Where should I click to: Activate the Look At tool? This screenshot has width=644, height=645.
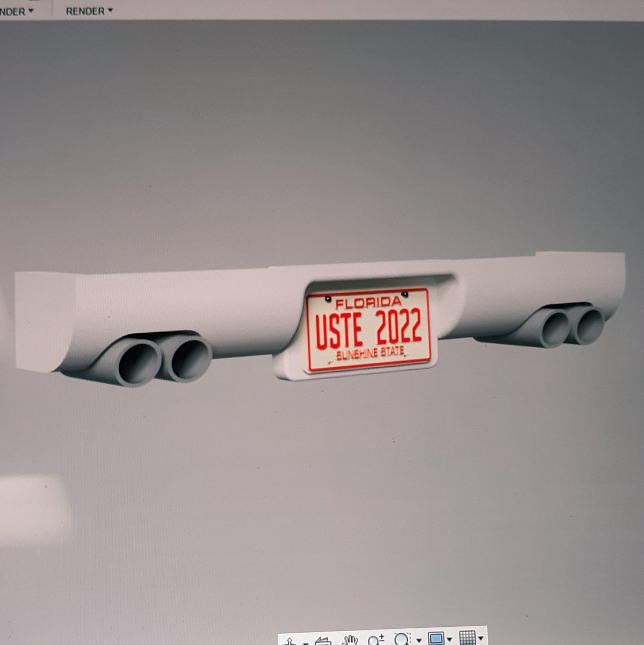[323, 641]
